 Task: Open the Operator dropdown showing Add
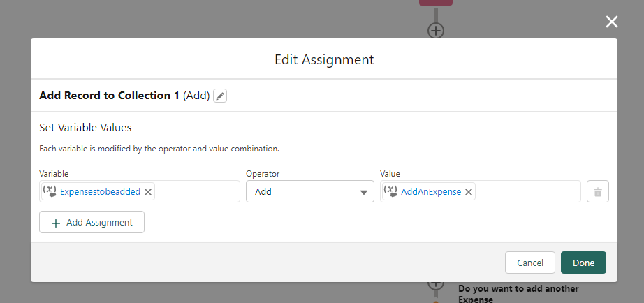coord(309,192)
